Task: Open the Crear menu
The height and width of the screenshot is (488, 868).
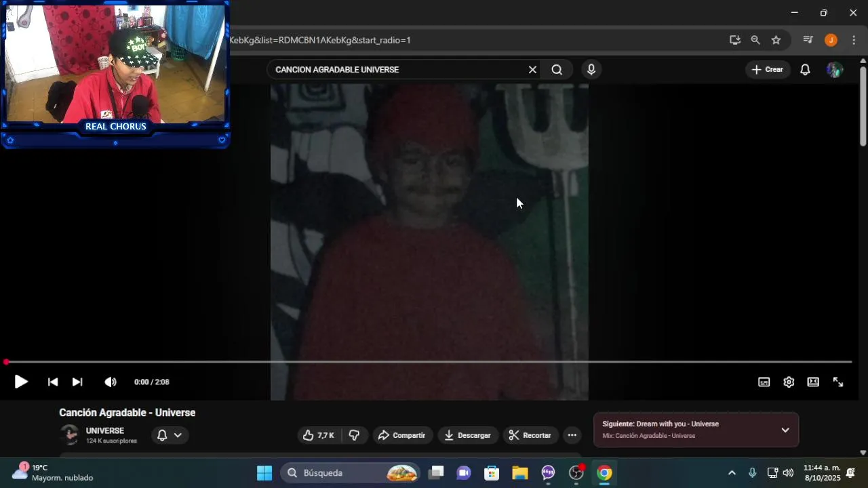Action: (x=768, y=70)
